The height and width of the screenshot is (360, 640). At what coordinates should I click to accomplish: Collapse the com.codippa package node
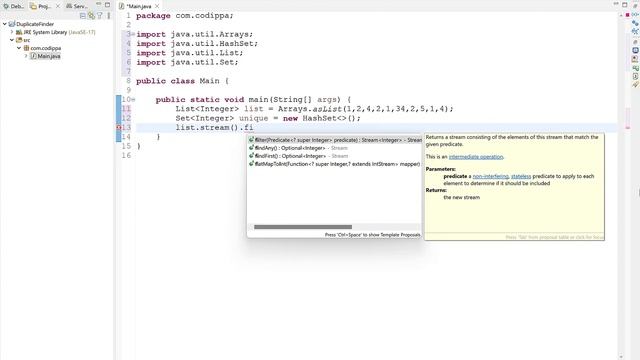point(19,48)
